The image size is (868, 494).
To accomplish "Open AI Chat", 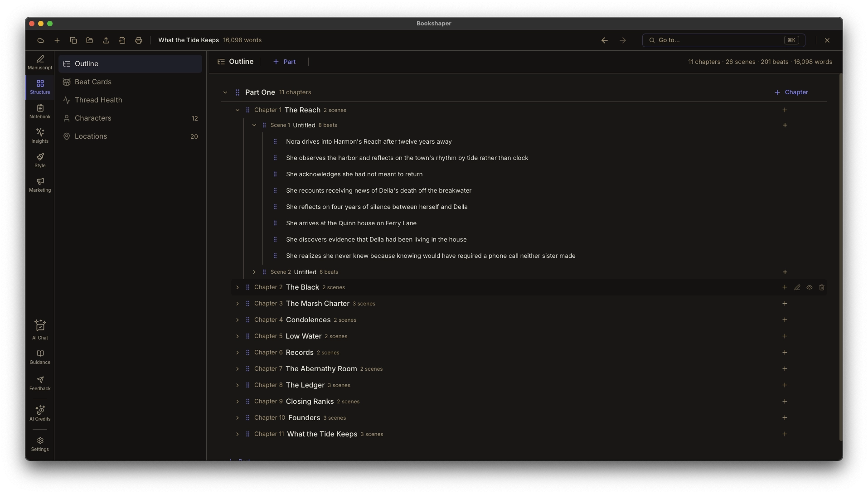I will tap(40, 330).
